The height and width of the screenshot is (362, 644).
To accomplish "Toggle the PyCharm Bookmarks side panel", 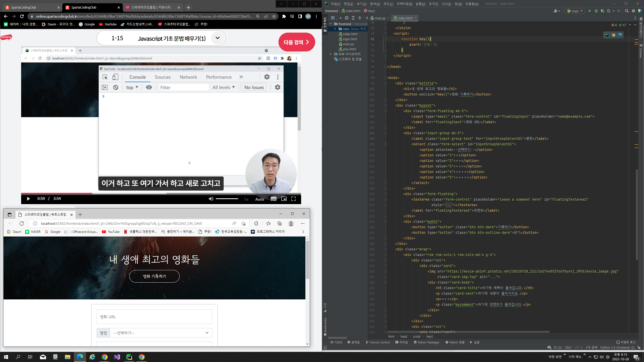I will [325, 326].
